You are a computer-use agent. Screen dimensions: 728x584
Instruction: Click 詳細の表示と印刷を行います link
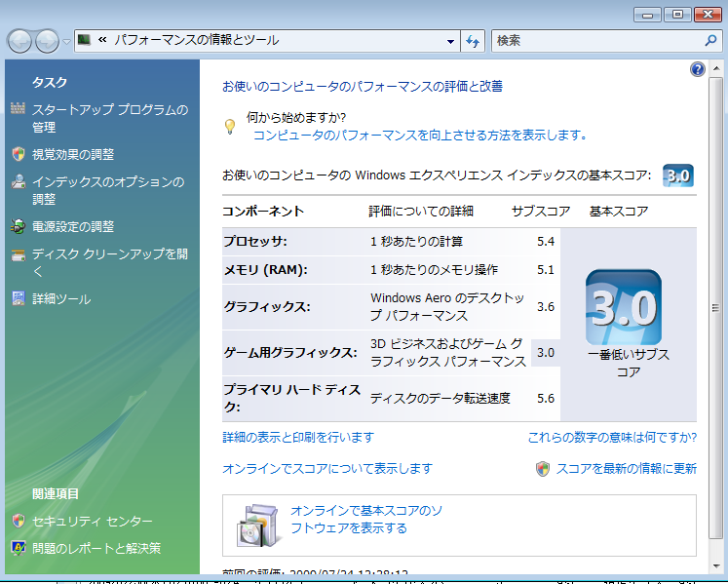[298, 437]
